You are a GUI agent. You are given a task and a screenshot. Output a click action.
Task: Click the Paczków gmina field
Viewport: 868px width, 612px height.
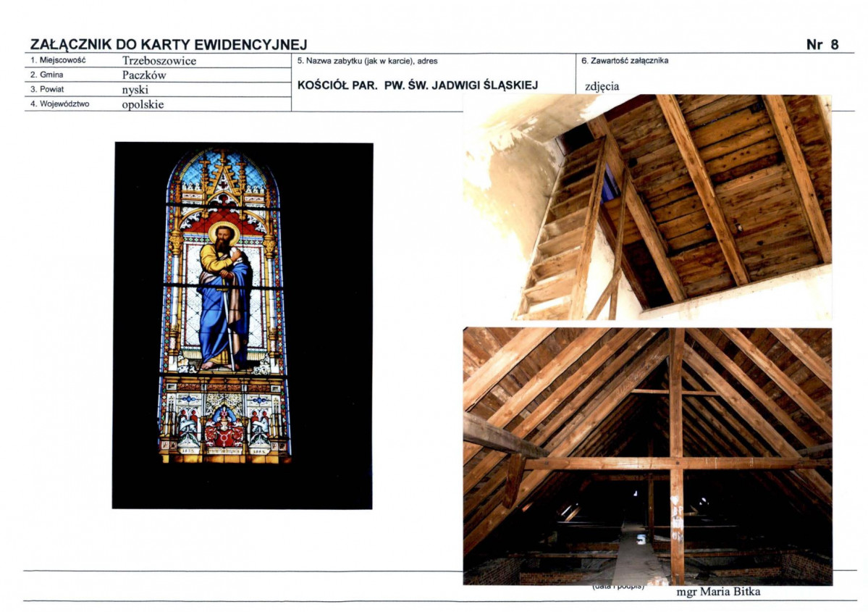pyautogui.click(x=144, y=75)
